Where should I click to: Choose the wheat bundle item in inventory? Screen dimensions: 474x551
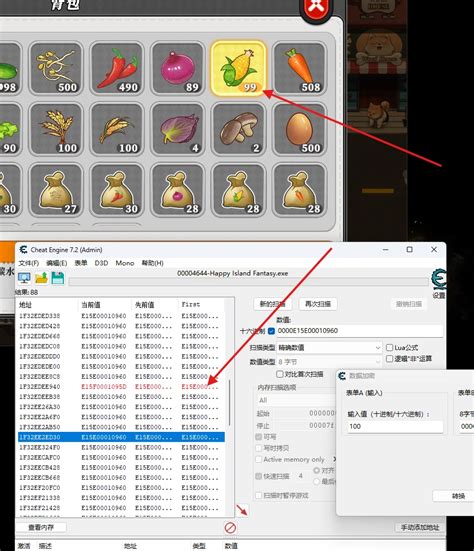56,129
